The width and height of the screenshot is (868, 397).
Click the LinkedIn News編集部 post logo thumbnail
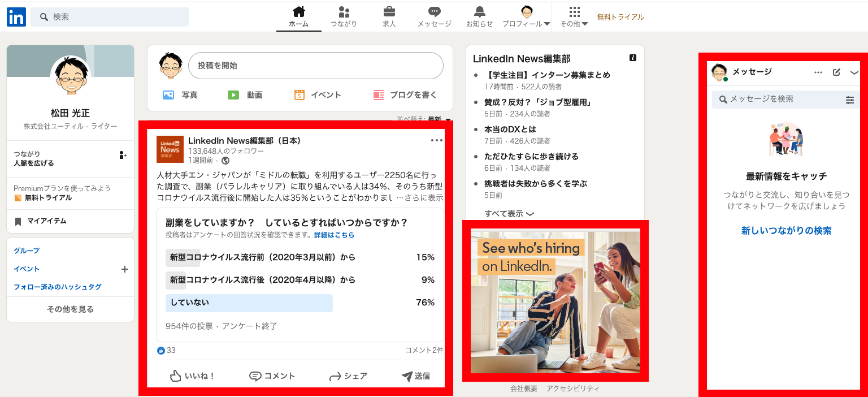coord(170,149)
